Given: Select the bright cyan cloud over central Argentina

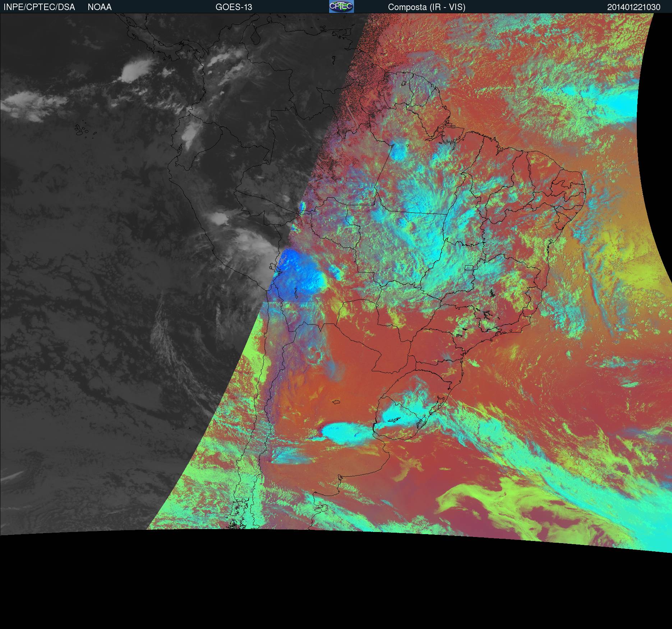Looking at the screenshot, I should 345,432.
